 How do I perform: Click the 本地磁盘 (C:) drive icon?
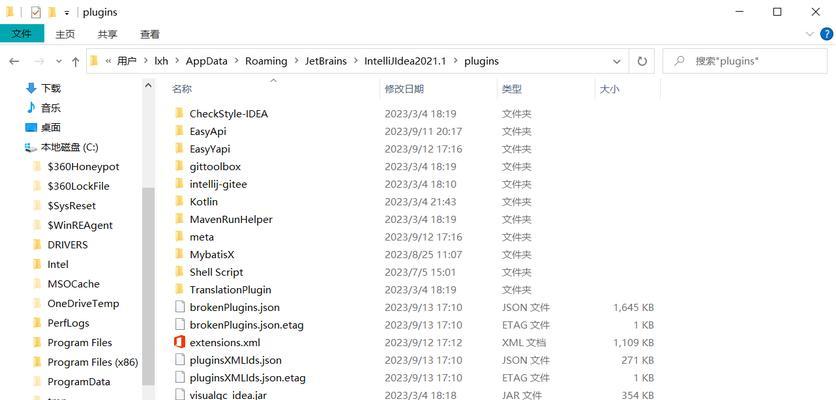tap(31, 147)
